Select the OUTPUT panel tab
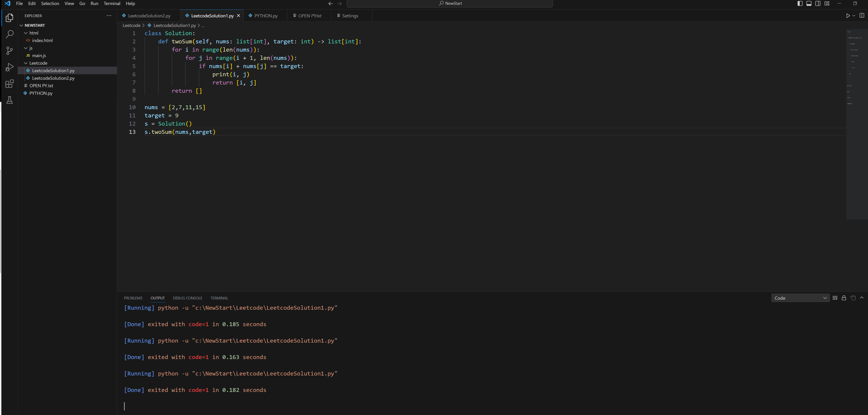Image resolution: width=868 pixels, height=415 pixels. tap(158, 298)
